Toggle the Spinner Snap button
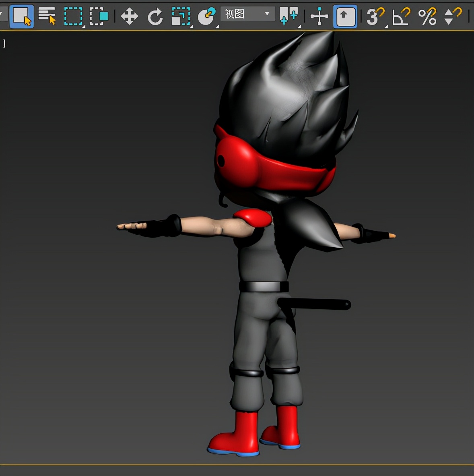The height and width of the screenshot is (476, 474). click(452, 17)
